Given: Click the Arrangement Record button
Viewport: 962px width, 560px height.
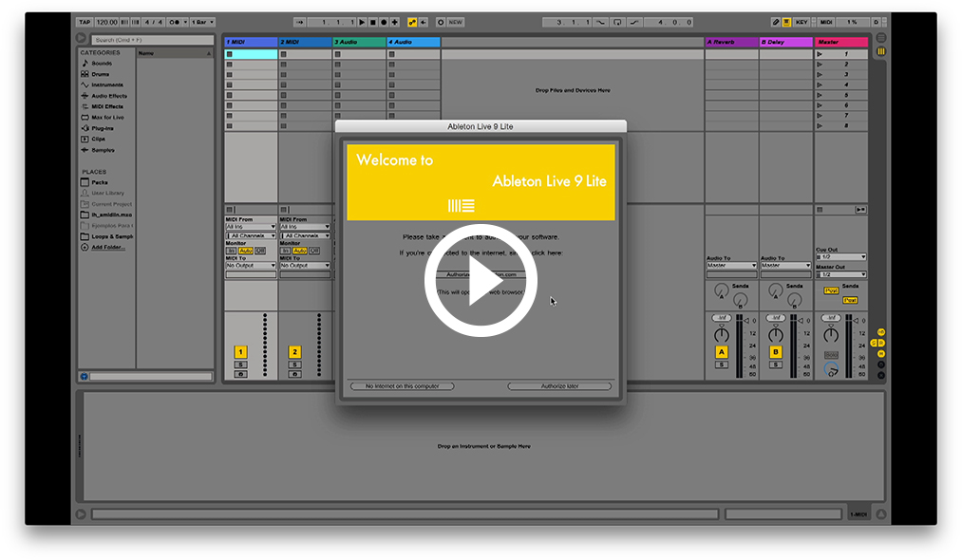Looking at the screenshot, I should [x=384, y=22].
